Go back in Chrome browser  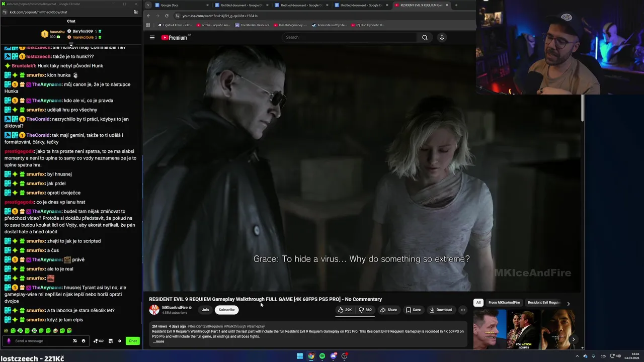tap(149, 16)
